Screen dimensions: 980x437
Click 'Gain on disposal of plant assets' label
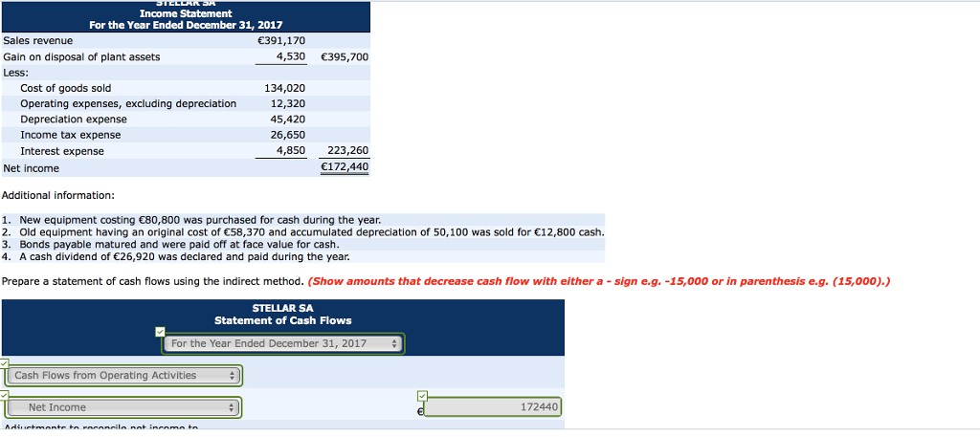pos(82,56)
